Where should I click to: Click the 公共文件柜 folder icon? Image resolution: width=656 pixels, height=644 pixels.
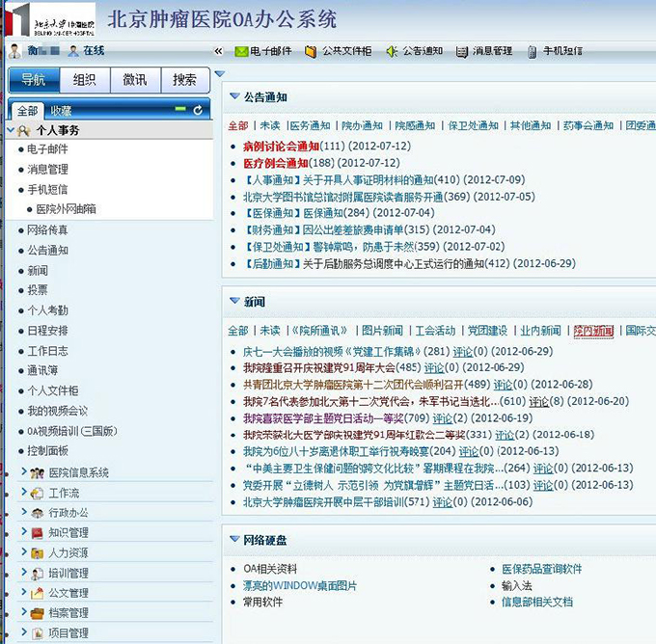[311, 52]
